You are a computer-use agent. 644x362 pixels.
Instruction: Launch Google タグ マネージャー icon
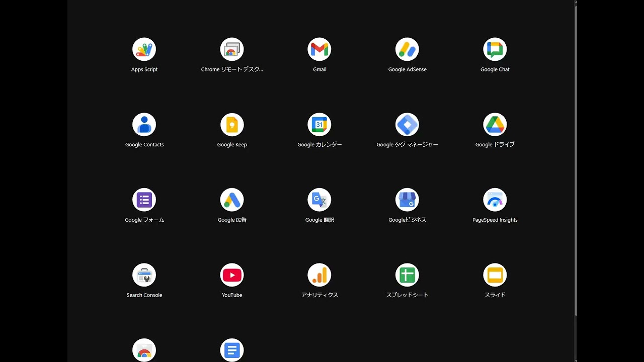click(407, 125)
